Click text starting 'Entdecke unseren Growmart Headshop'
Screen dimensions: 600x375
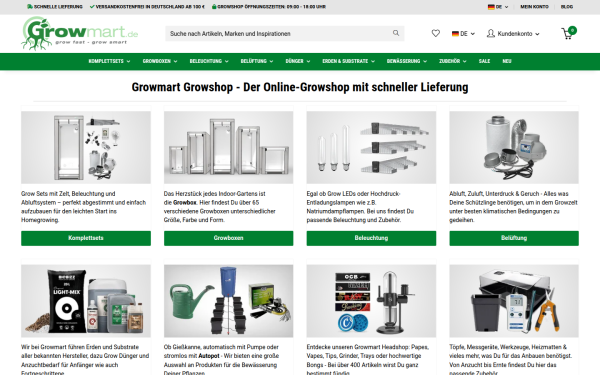coord(368,360)
